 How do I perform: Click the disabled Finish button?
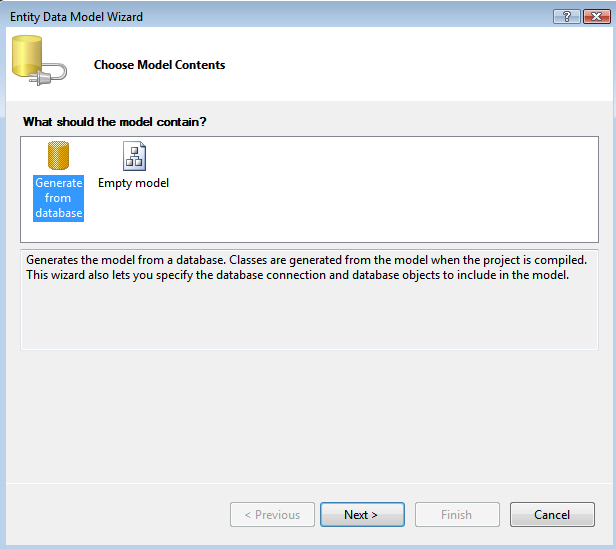click(457, 515)
